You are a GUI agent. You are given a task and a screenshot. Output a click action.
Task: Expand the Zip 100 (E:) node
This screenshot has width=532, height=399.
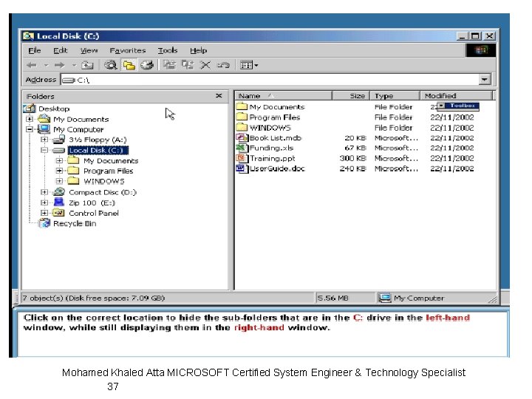click(x=44, y=202)
